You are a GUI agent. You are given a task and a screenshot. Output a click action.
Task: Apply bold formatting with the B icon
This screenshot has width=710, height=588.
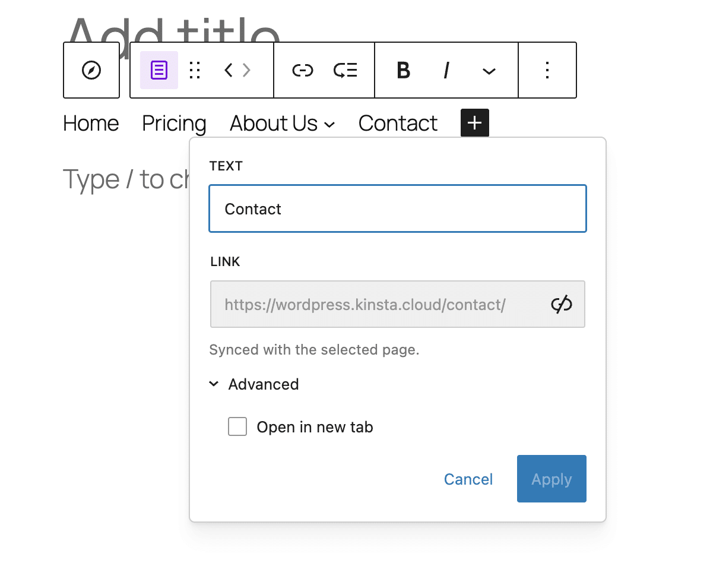403,70
